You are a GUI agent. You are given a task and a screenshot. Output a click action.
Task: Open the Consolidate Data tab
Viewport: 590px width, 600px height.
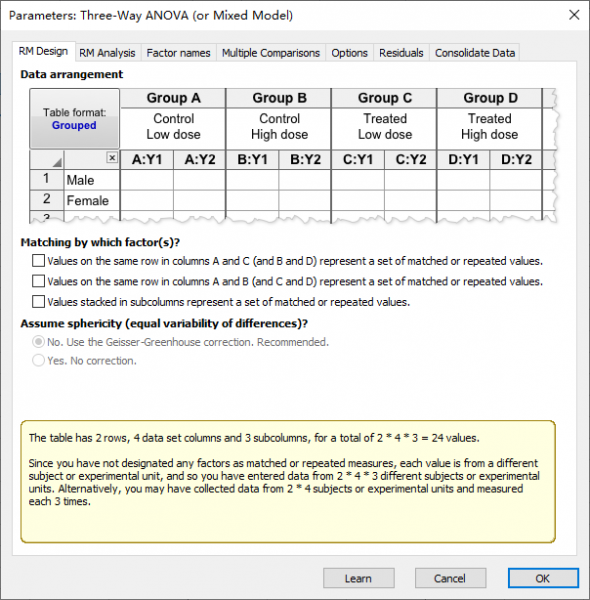tap(475, 53)
